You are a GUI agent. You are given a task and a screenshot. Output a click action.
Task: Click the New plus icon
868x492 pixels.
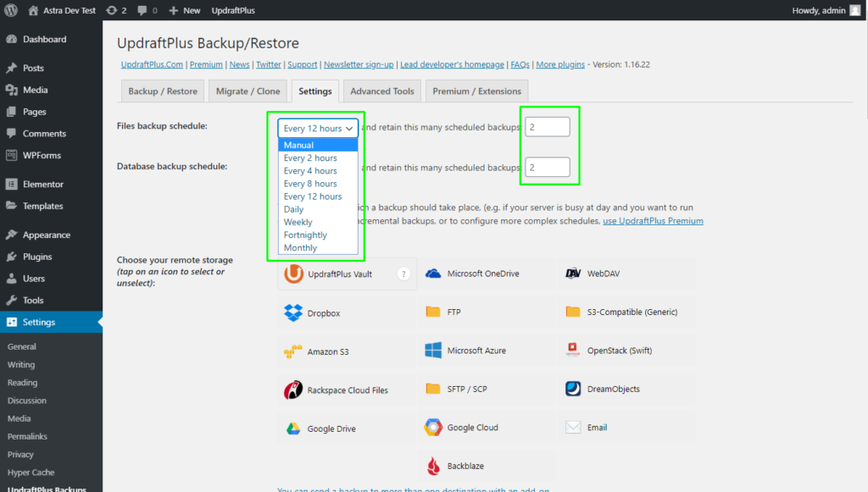(173, 10)
